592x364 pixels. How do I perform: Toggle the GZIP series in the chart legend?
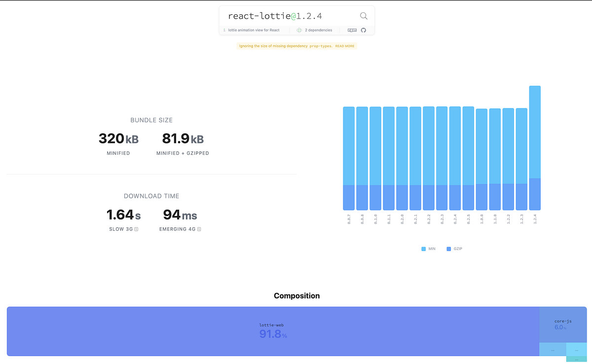click(454, 249)
